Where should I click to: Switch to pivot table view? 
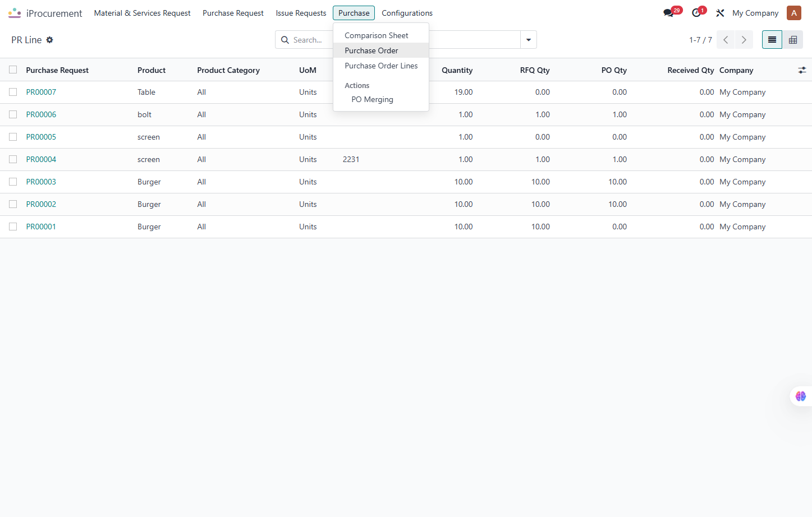793,40
